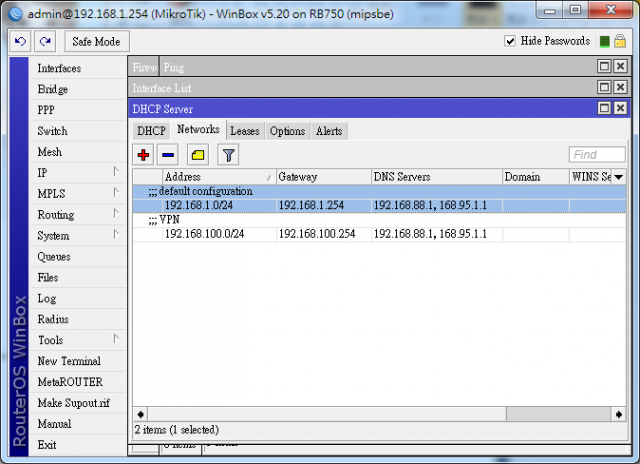Switch to the Alerts tab
640x464 pixels.
pos(329,131)
